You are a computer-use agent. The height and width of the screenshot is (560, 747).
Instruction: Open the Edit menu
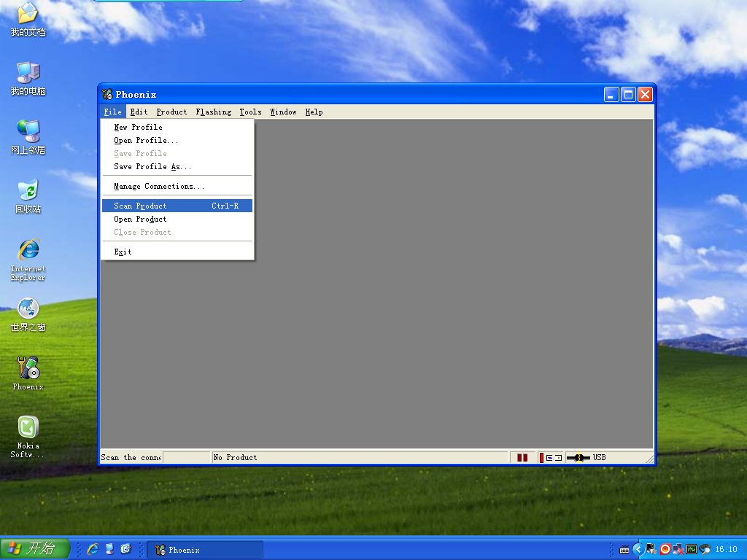point(139,112)
